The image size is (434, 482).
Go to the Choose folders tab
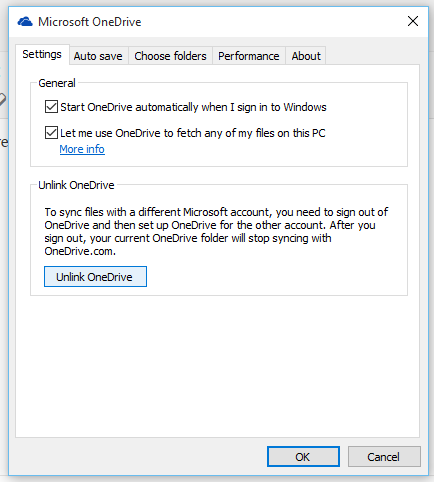170,56
